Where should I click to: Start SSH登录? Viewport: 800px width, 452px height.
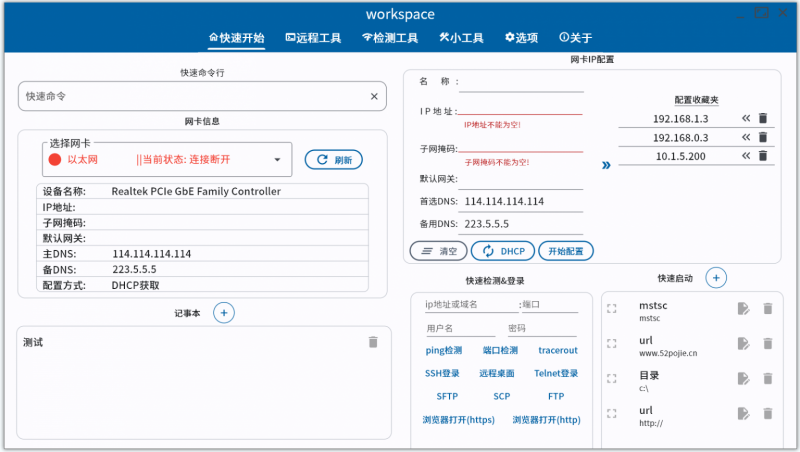442,373
